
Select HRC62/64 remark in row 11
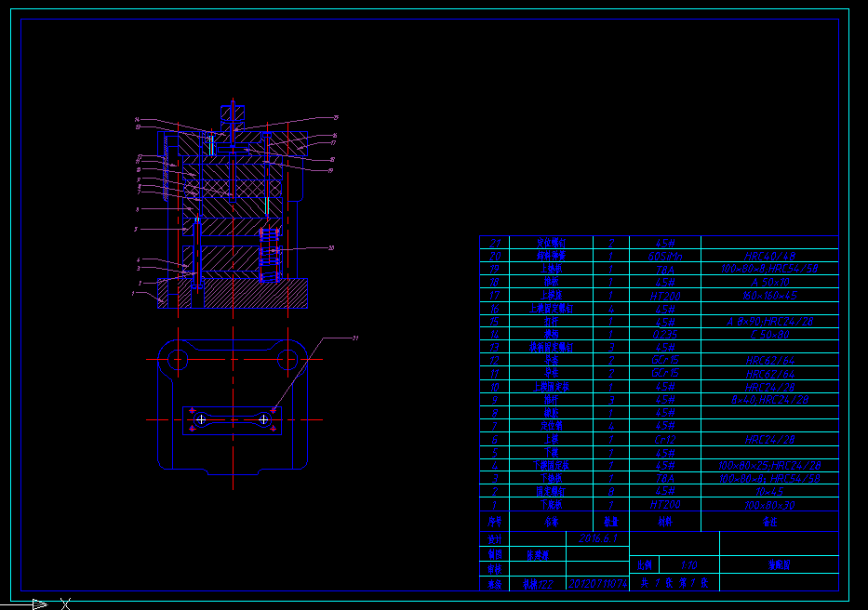(x=769, y=374)
